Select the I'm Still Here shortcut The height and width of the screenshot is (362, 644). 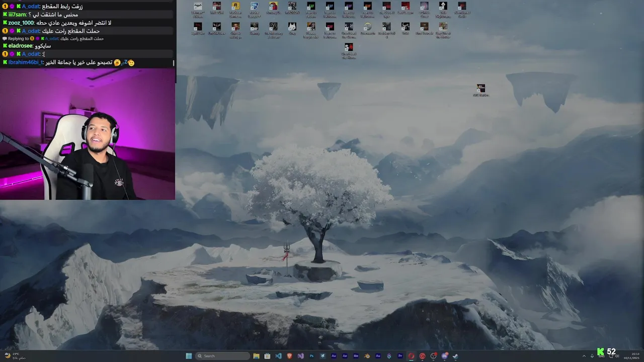[x=216, y=29]
